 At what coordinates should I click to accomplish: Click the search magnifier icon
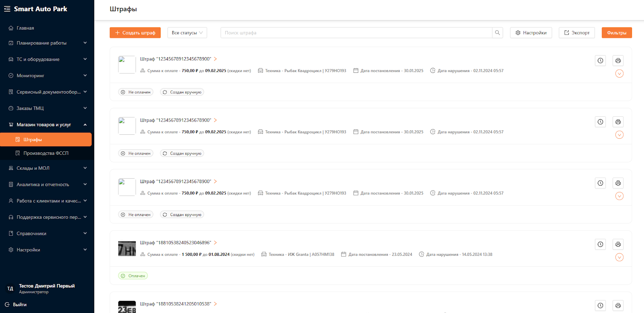[x=497, y=33]
